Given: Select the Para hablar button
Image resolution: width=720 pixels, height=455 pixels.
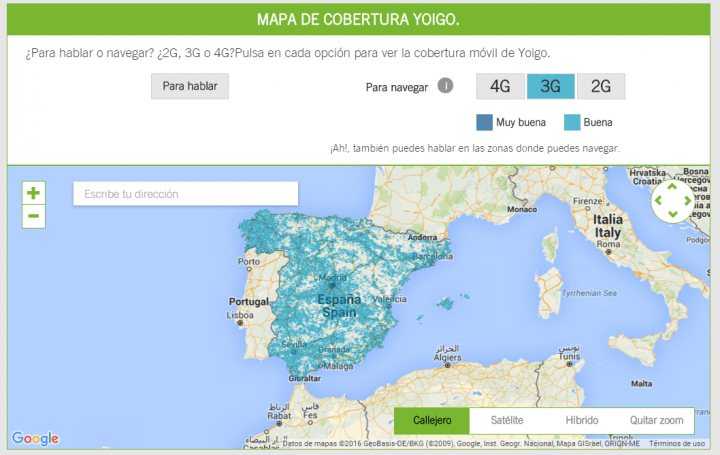Looking at the screenshot, I should point(190,86).
